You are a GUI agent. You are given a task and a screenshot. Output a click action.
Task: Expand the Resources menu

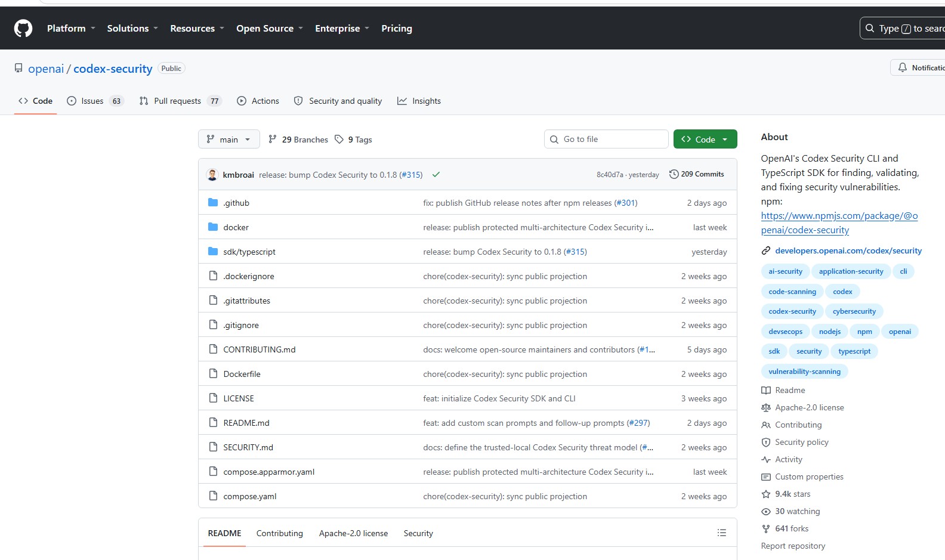197,29
